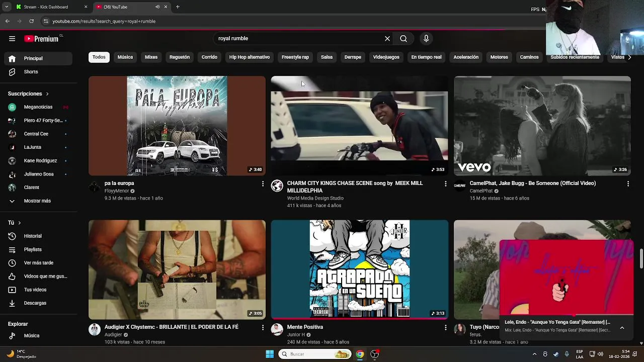This screenshot has width=644, height=362.
Task: Switch ESP LAA keyboard language indicator
Action: click(580, 354)
